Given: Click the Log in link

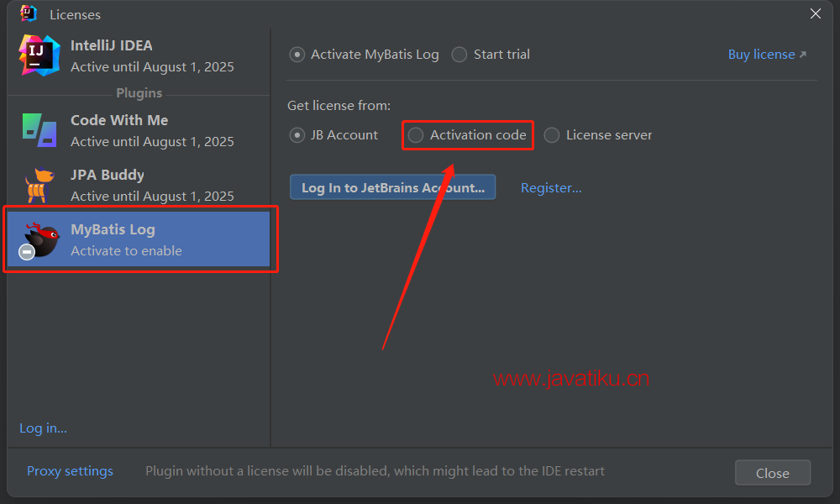Looking at the screenshot, I should (44, 428).
